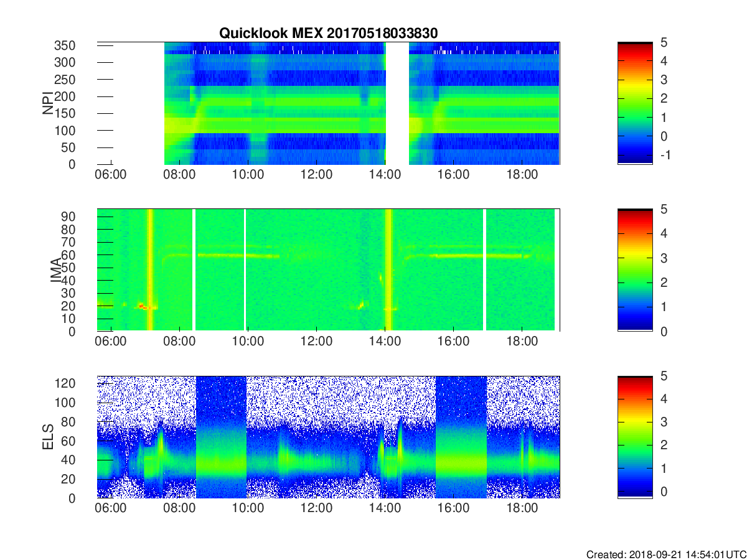This screenshot has width=747, height=560.
Task: Click the "Created: 2018-09-21 14:54:01UTC" timestamp
Action: (x=666, y=554)
